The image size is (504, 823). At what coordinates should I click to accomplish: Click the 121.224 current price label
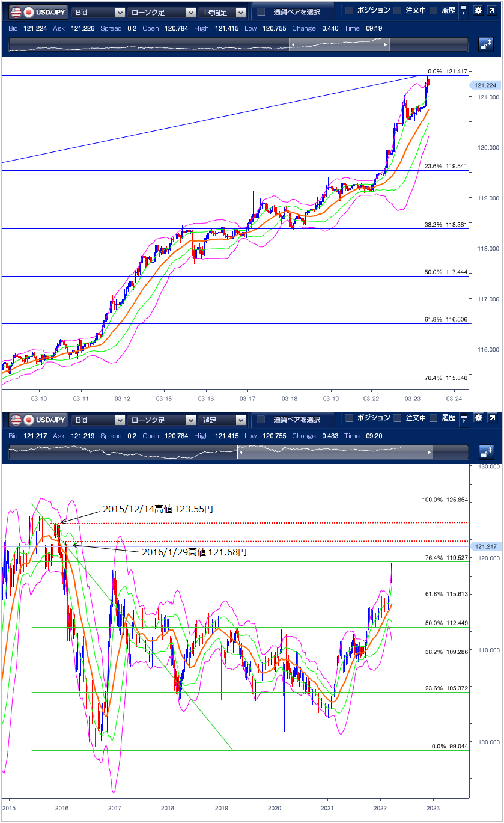[485, 85]
